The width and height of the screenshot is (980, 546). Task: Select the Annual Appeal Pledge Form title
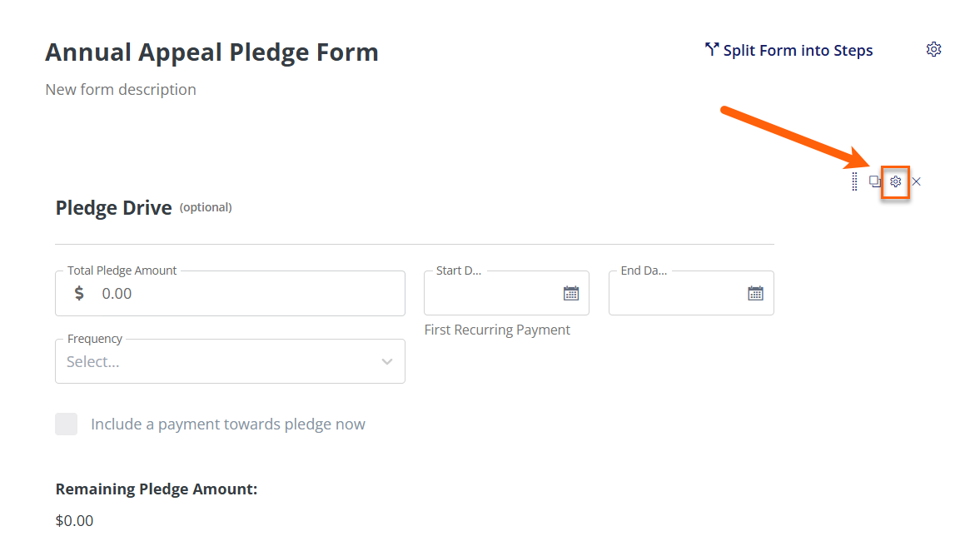coord(211,52)
